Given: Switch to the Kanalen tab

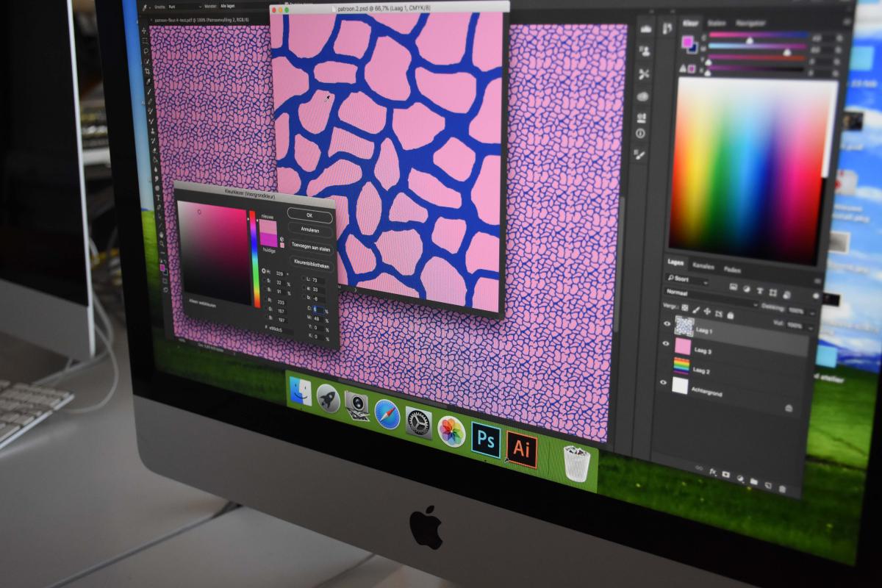Looking at the screenshot, I should tap(703, 267).
